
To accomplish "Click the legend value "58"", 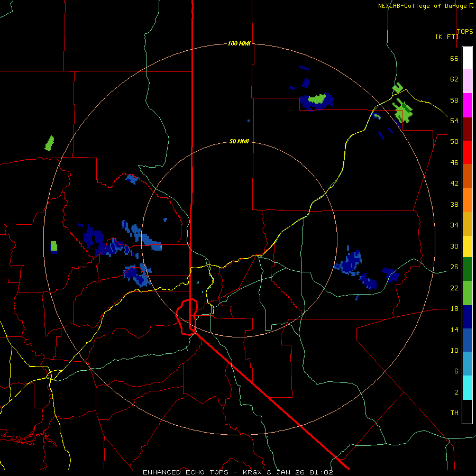I will click(454, 100).
